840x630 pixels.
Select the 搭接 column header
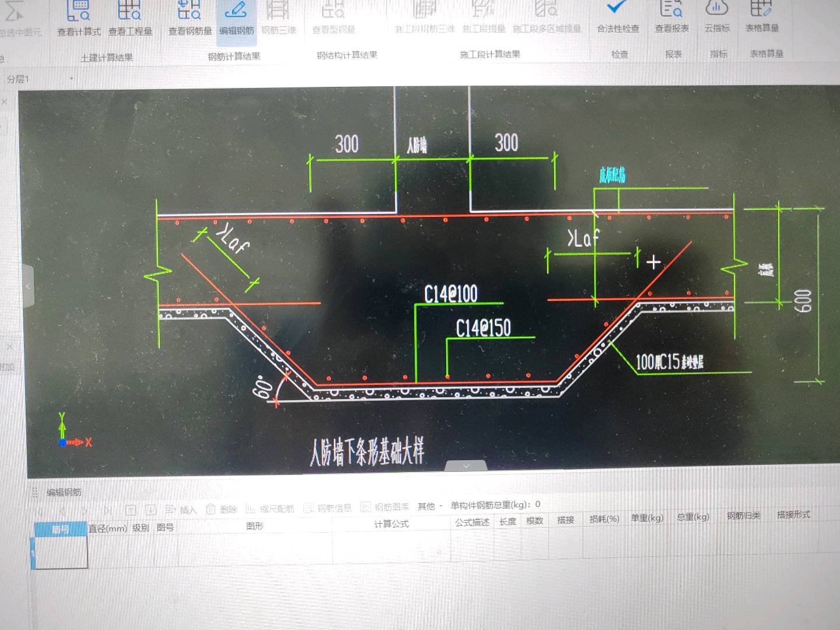point(565,520)
